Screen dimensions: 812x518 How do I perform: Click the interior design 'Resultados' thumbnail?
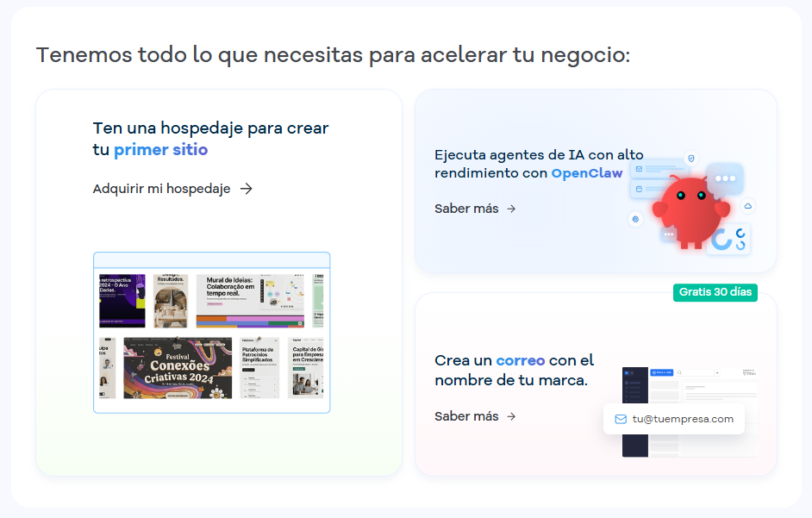tap(171, 301)
